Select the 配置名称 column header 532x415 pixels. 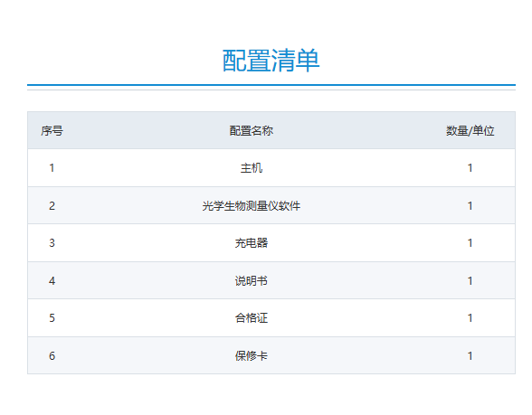tap(252, 131)
